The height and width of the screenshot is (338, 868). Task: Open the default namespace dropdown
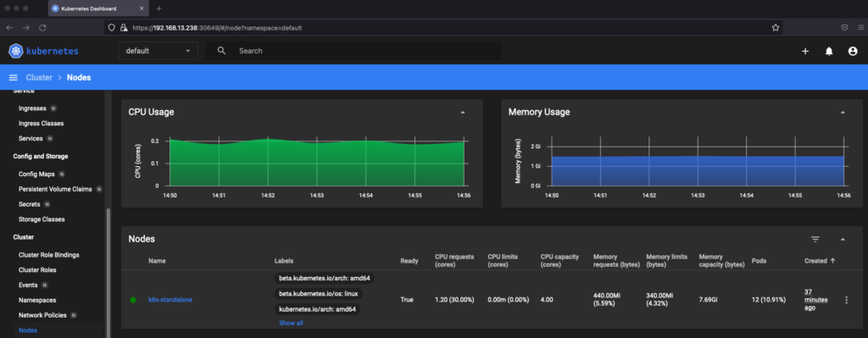pos(159,50)
